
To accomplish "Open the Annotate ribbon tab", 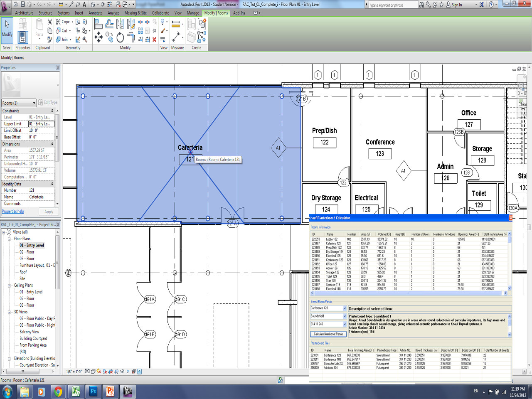I will pos(95,13).
